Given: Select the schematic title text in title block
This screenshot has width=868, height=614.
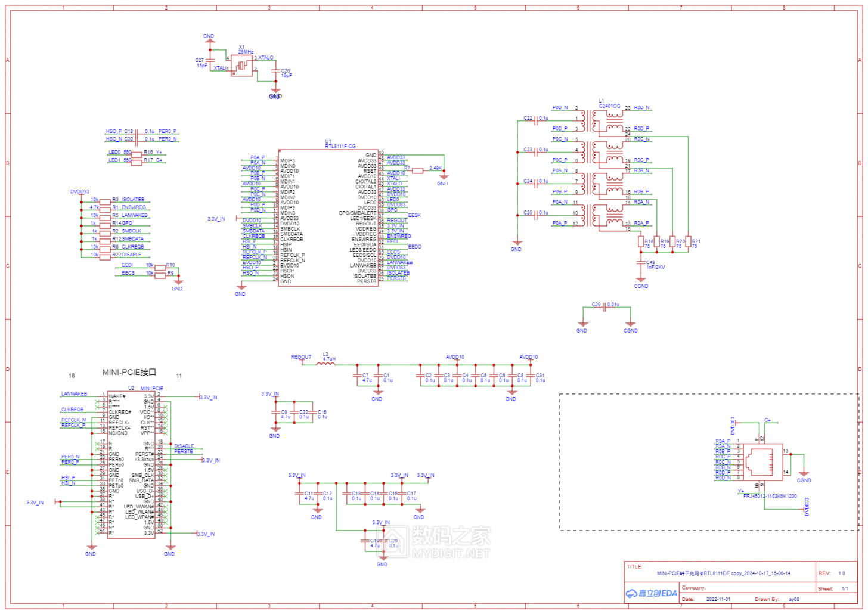Looking at the screenshot, I should click(x=723, y=573).
